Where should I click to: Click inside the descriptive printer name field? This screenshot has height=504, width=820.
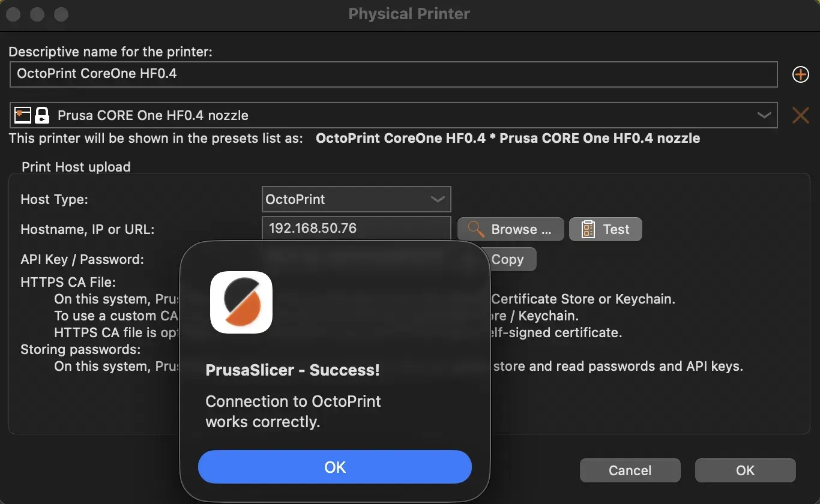click(x=394, y=74)
